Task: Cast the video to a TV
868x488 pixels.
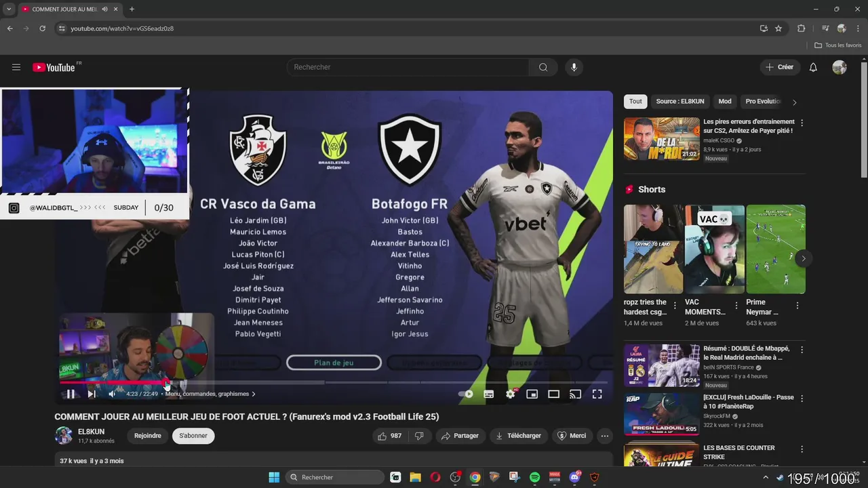Action: pyautogui.click(x=575, y=394)
